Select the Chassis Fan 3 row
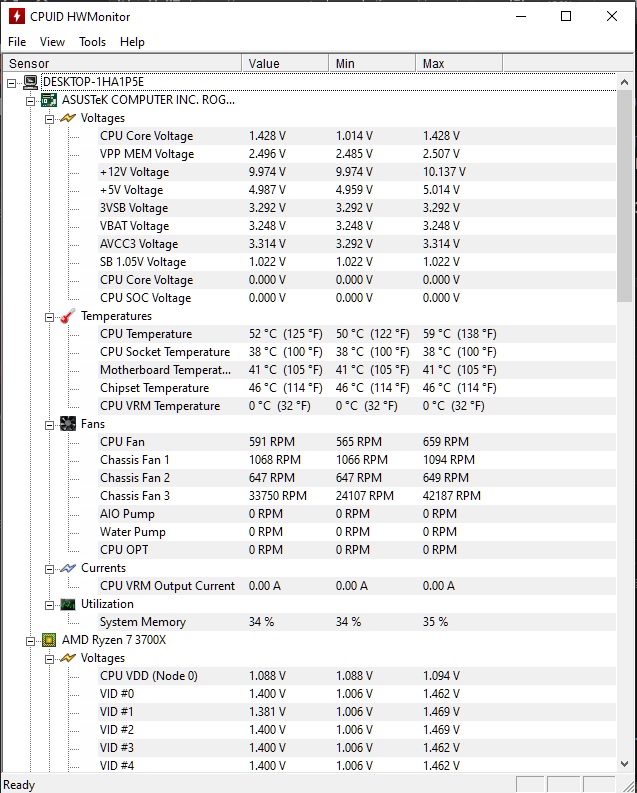 [x=356, y=496]
